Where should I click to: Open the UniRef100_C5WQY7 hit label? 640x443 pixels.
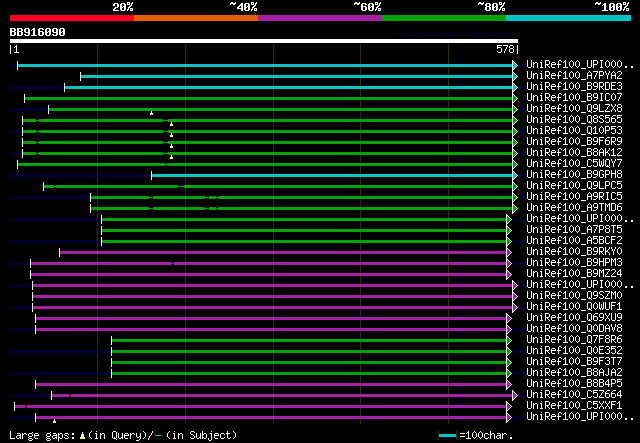click(x=573, y=164)
